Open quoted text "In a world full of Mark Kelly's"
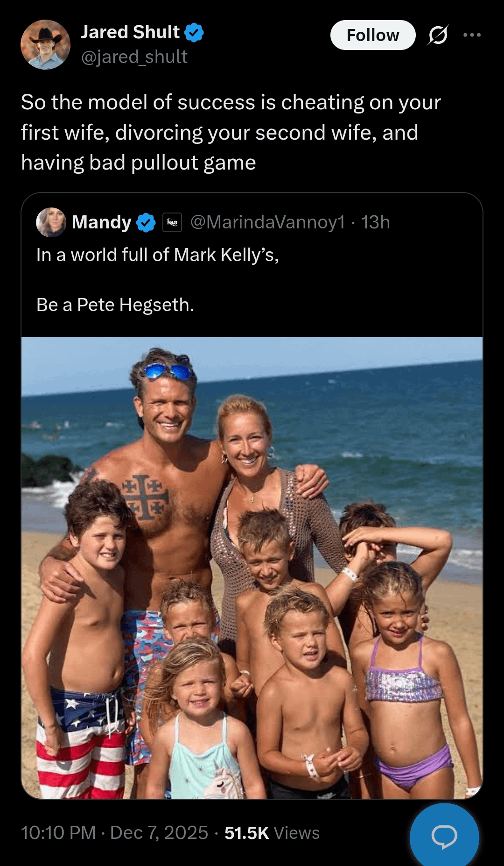 pos(157,255)
